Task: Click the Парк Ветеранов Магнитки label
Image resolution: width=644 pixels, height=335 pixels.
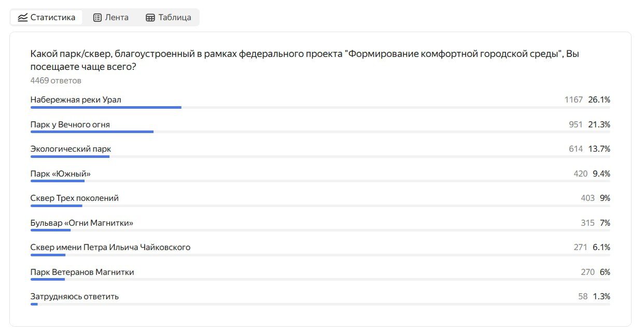Action: (x=82, y=272)
